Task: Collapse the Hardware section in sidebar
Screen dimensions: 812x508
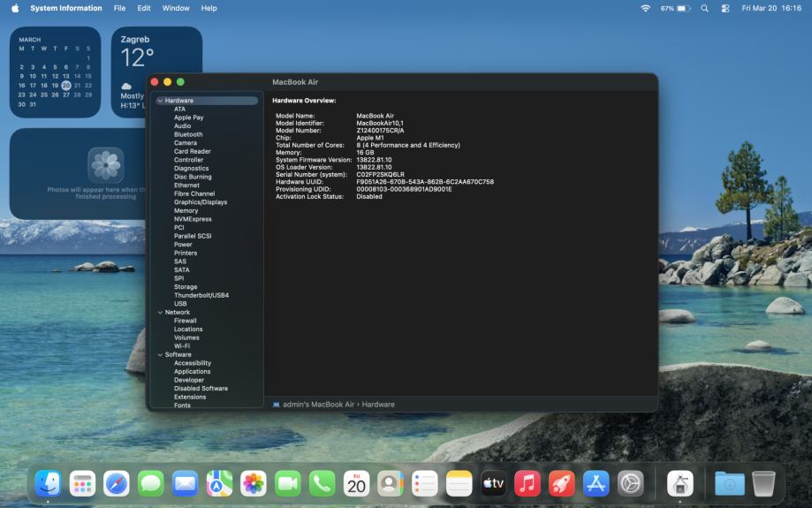Action: [x=160, y=101]
